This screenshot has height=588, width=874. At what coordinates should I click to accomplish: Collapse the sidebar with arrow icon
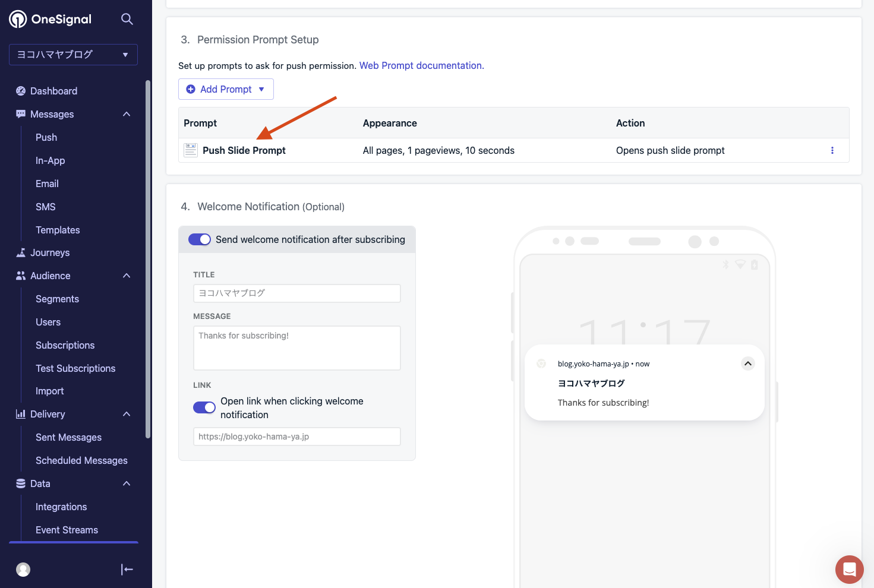tap(127, 570)
